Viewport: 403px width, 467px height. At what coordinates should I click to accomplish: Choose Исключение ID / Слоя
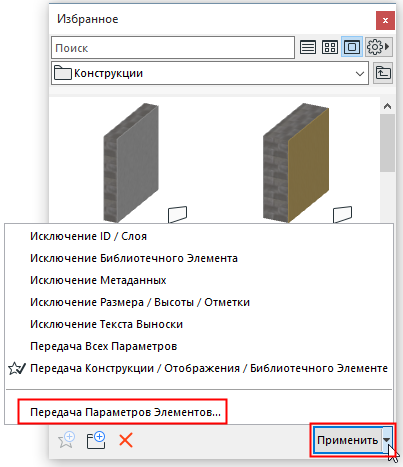(199, 236)
